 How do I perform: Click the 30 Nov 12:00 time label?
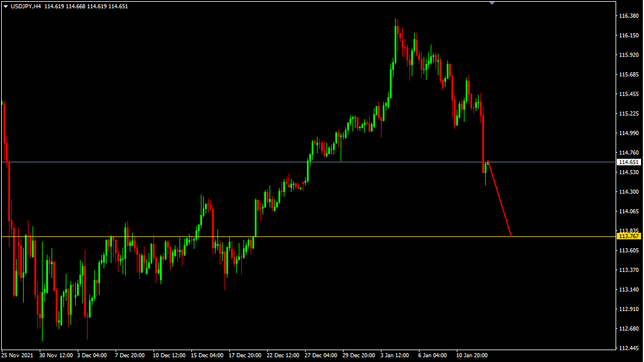[x=56, y=355]
